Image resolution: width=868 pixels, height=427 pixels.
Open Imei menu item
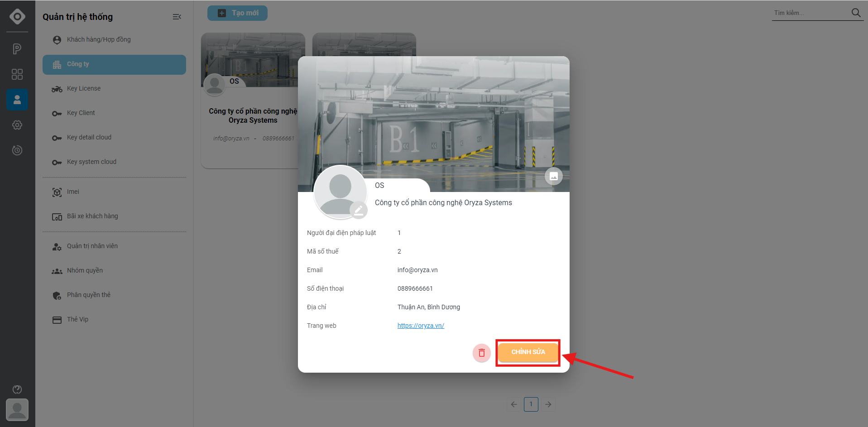tap(114, 192)
